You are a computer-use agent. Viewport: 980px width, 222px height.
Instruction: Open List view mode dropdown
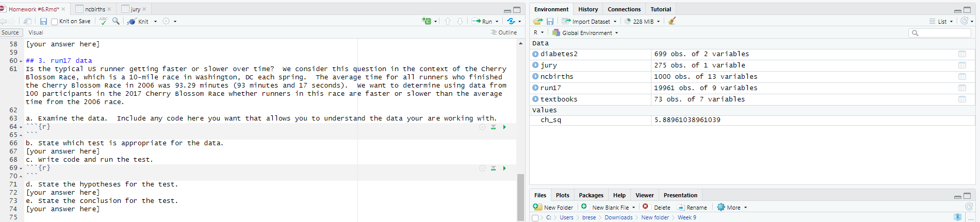click(x=941, y=21)
